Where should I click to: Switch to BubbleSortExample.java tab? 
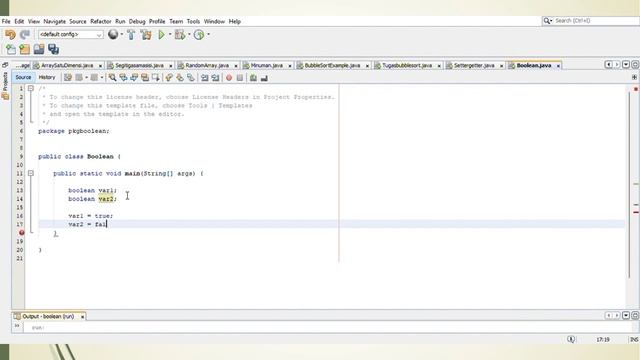332,65
